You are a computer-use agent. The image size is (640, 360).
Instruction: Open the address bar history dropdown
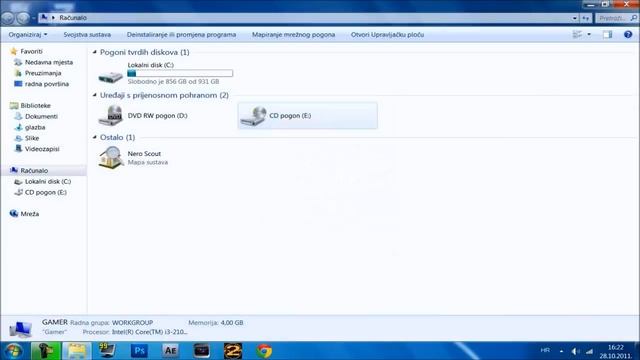[x=574, y=18]
